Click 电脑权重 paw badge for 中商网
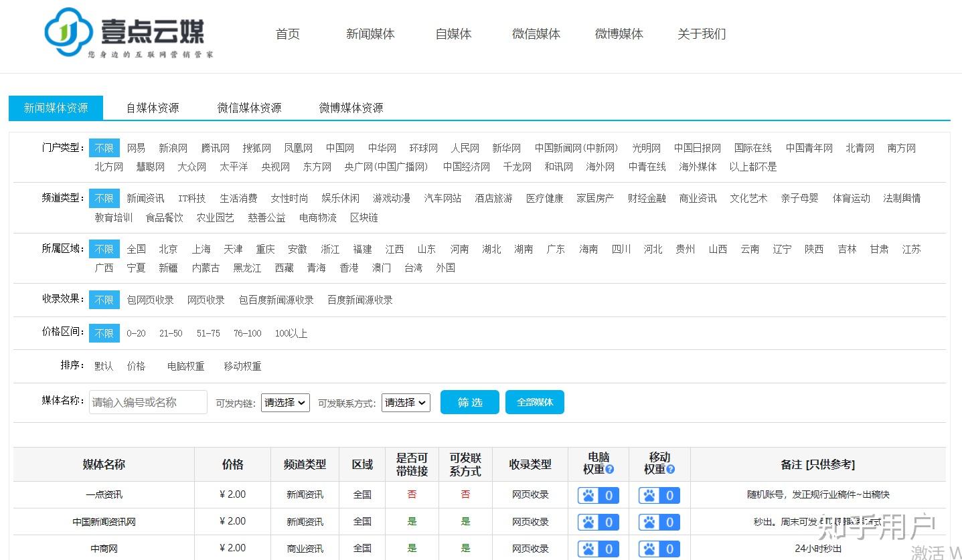 (x=598, y=549)
